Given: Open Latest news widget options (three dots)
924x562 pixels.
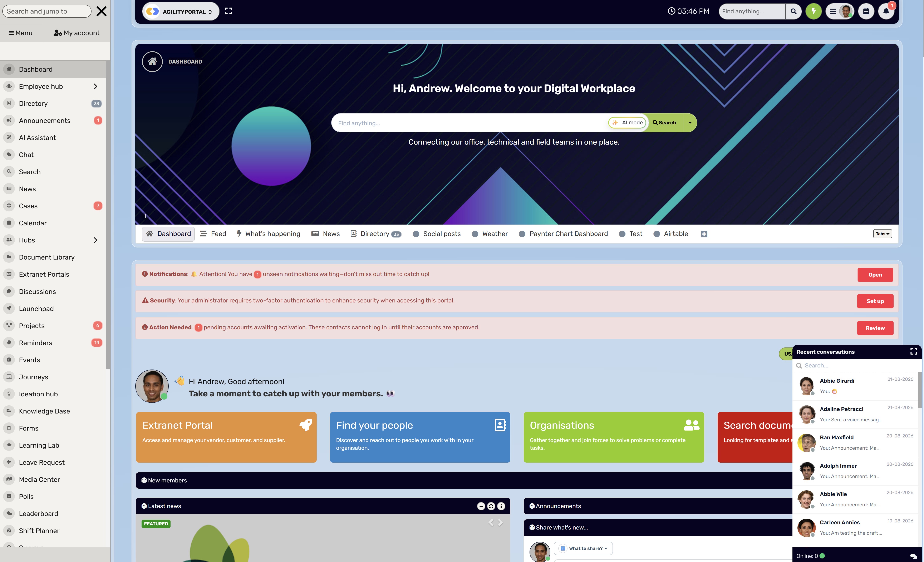Looking at the screenshot, I should (501, 506).
